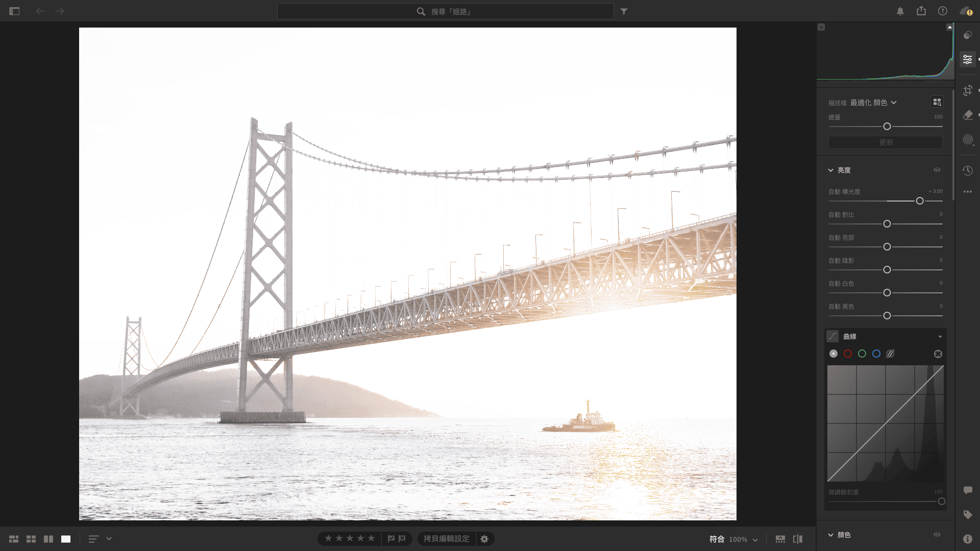Collapse the 亮度 section chevron
This screenshot has width=980, height=551.
[x=830, y=170]
